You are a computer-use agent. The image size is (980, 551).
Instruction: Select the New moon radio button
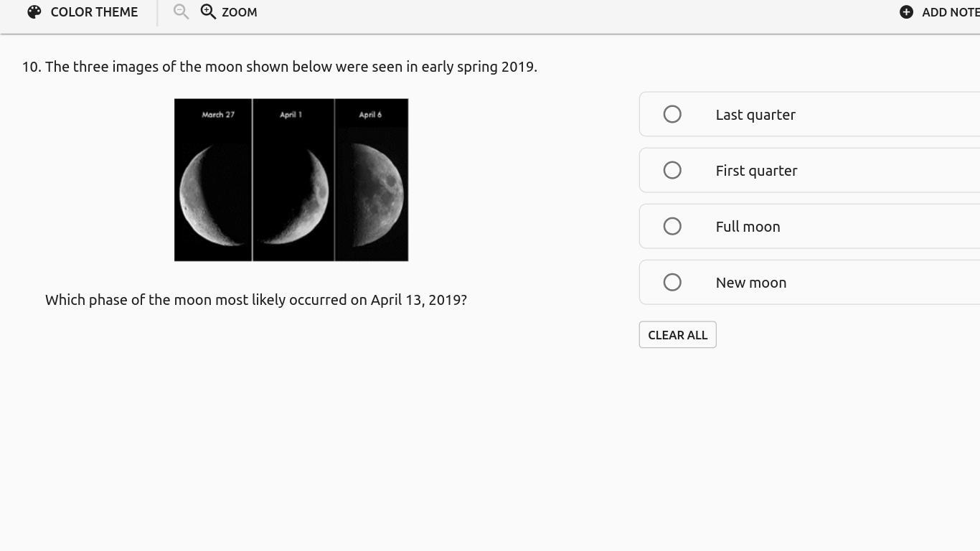tap(672, 283)
